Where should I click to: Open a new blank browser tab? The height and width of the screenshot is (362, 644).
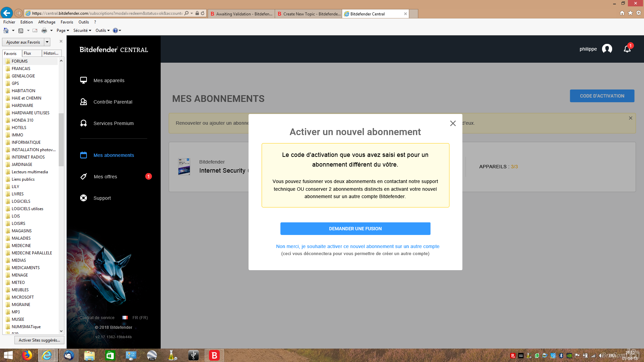coord(414,14)
